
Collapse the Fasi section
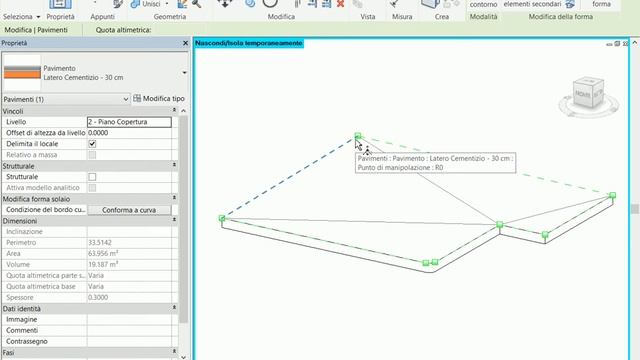click(x=174, y=352)
